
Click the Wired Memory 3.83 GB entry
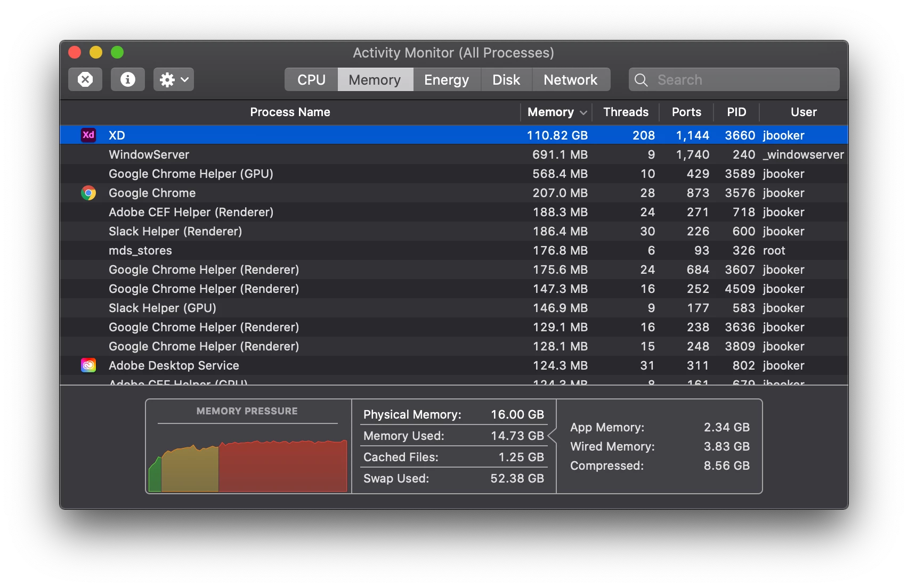660,446
